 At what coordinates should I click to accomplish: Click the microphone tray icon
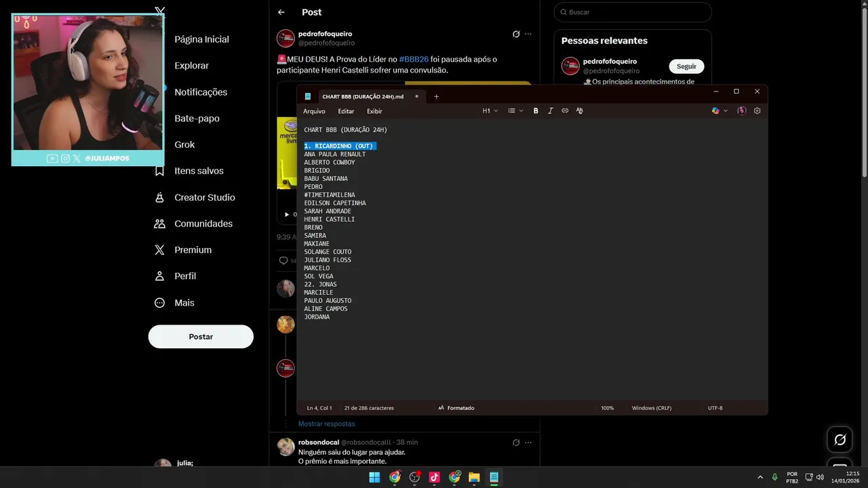775,477
